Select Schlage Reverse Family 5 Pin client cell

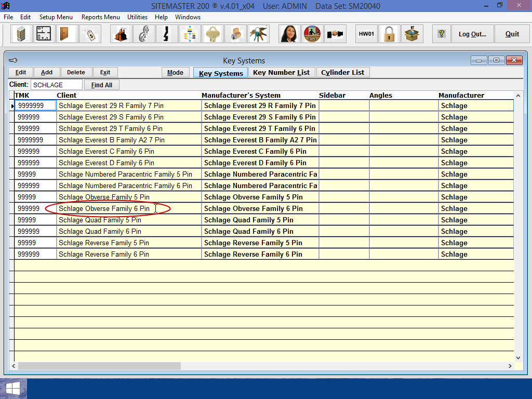pos(129,243)
